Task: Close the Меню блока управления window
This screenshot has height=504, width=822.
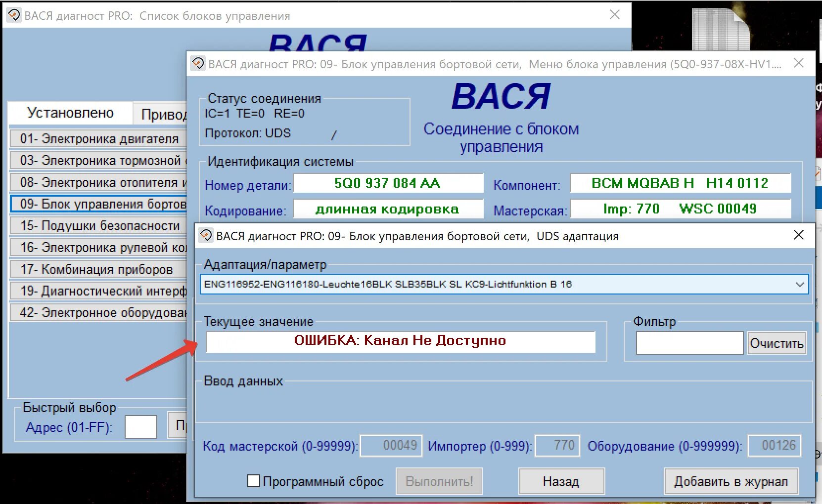Action: [799, 63]
